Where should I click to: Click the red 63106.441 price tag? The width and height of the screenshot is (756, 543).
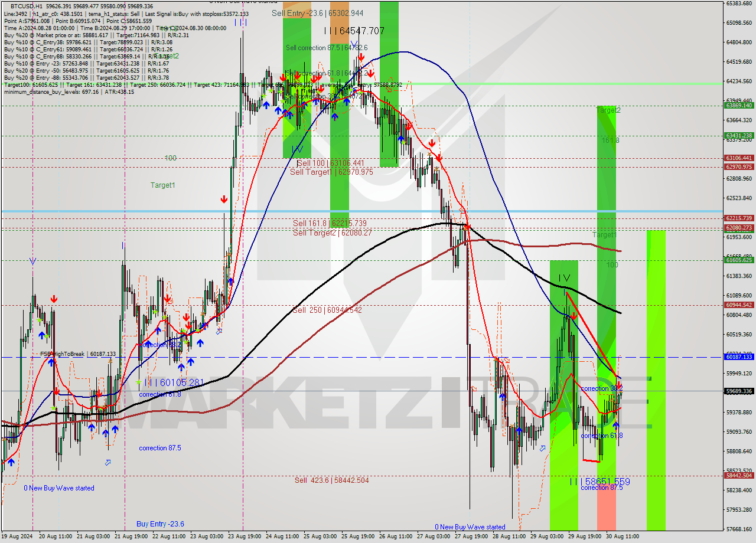[739, 158]
